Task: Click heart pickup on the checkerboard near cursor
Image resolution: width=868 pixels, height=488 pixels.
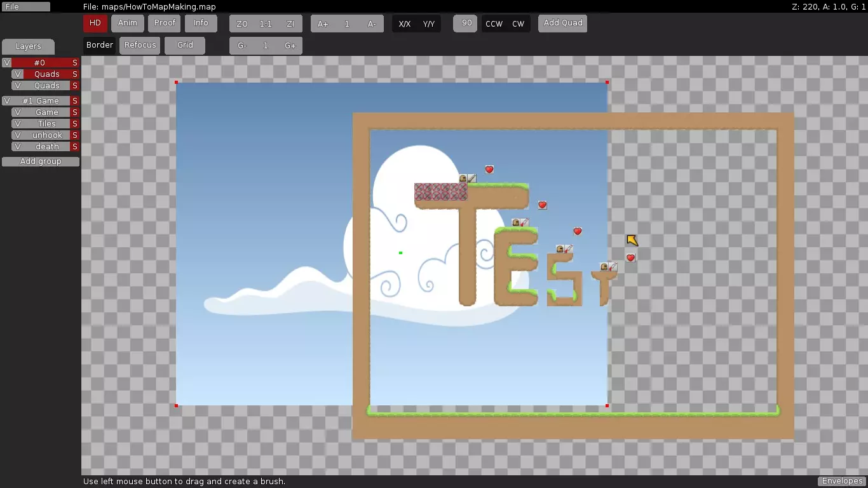Action: pyautogui.click(x=630, y=257)
